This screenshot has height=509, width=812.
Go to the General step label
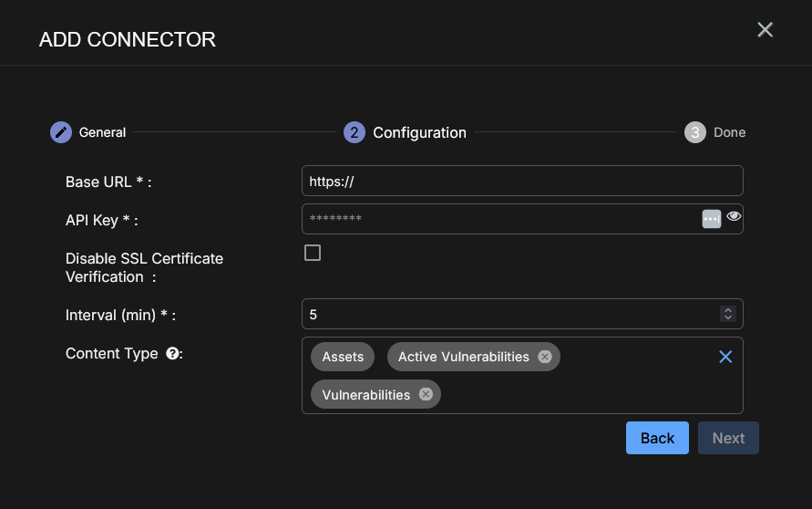tap(102, 132)
